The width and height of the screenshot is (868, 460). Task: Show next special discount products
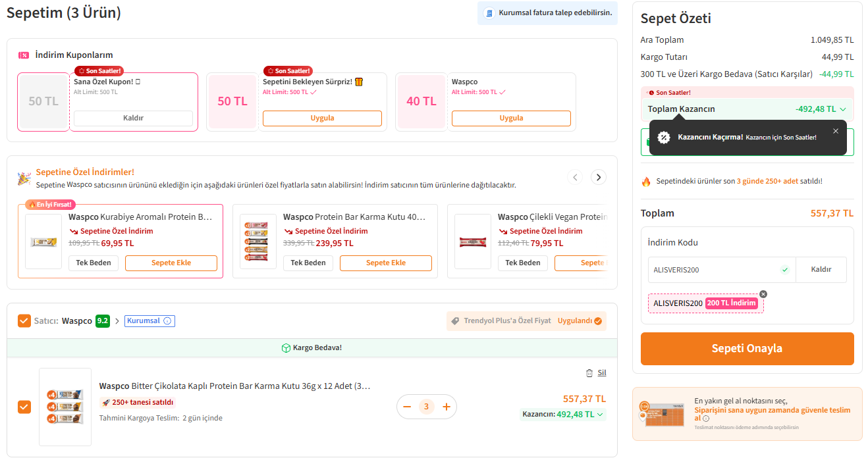pyautogui.click(x=598, y=177)
